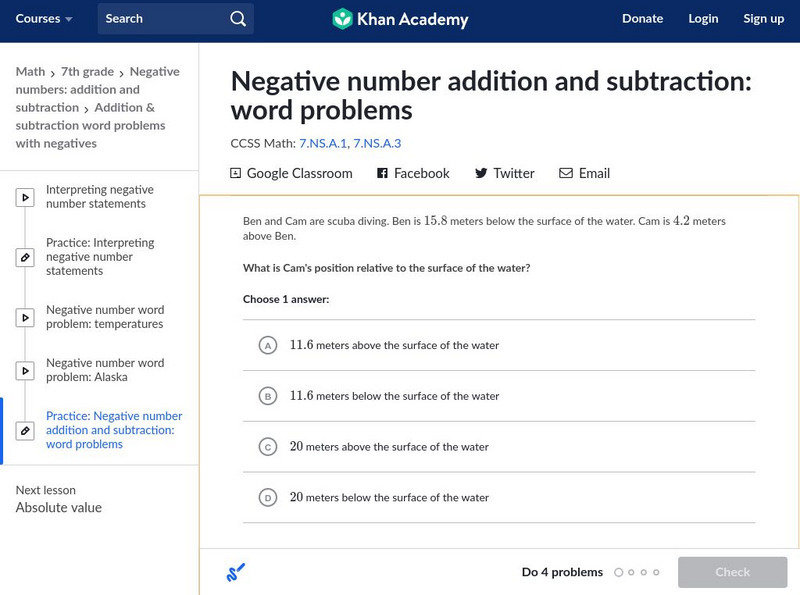Click the Login menu item
The width and height of the screenshot is (800, 595).
tap(703, 19)
